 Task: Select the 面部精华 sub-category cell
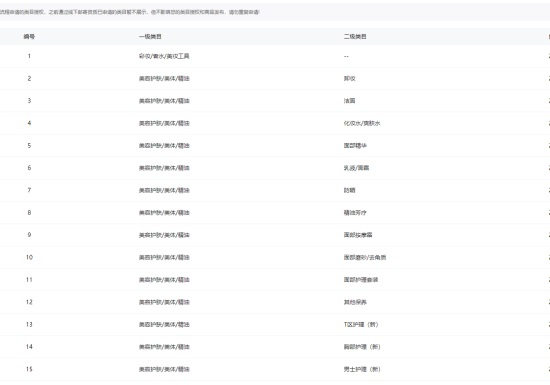pyautogui.click(x=355, y=146)
